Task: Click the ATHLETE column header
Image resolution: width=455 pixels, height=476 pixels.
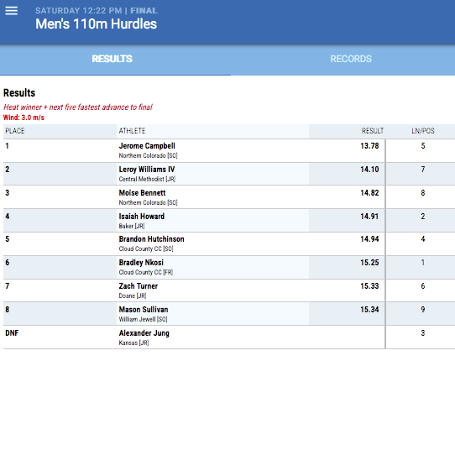Action: click(132, 131)
